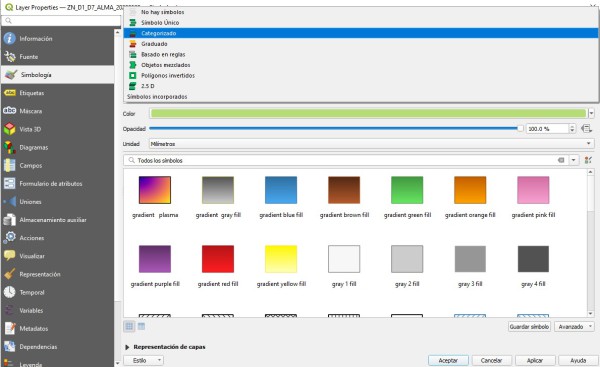Select gradient green fill symbol
The width and height of the screenshot is (600, 367).
[407, 197]
